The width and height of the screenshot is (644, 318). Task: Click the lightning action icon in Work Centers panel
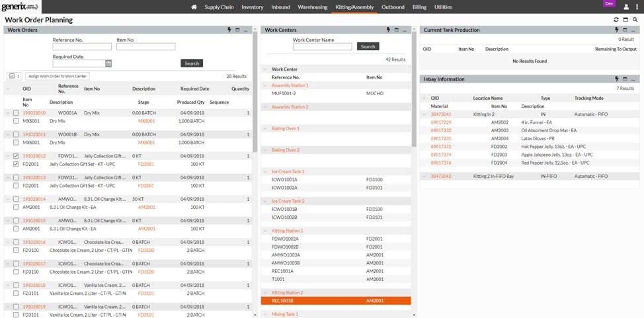(389, 30)
